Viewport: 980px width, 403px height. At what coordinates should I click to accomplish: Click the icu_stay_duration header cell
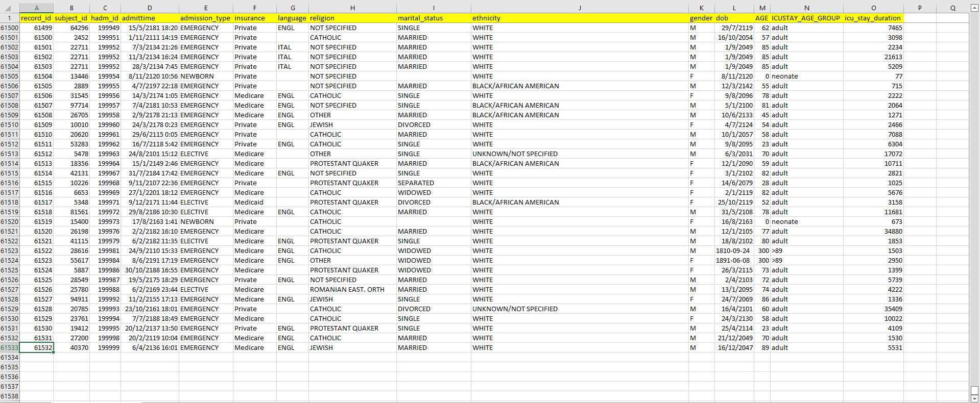click(x=873, y=18)
